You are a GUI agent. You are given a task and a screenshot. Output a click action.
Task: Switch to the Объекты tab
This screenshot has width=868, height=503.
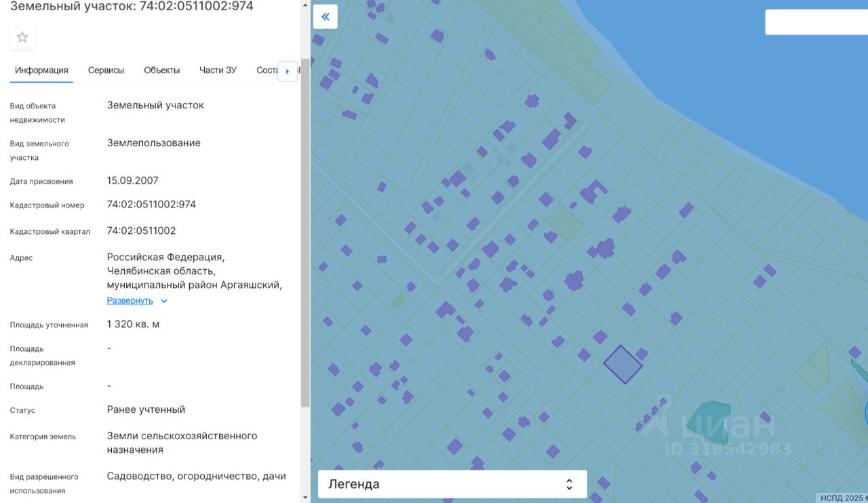tap(161, 71)
